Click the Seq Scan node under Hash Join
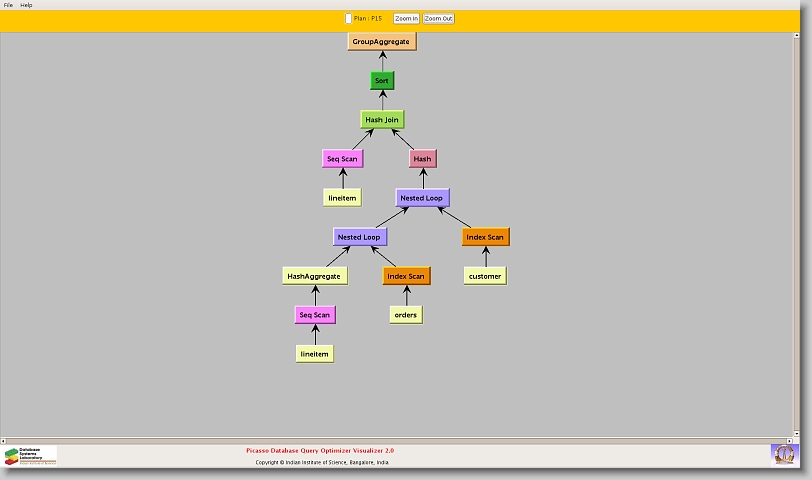 [x=342, y=158]
